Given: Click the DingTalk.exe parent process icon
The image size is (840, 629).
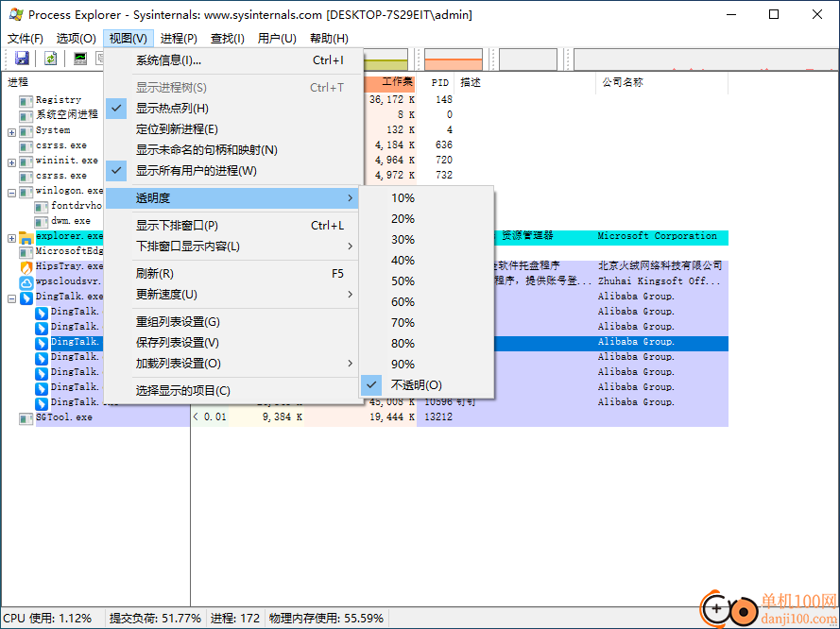Looking at the screenshot, I should (26, 297).
